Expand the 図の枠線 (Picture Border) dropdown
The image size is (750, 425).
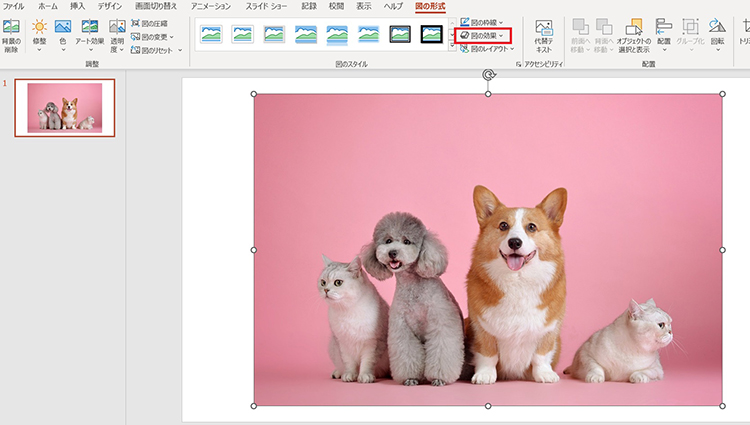point(482,22)
